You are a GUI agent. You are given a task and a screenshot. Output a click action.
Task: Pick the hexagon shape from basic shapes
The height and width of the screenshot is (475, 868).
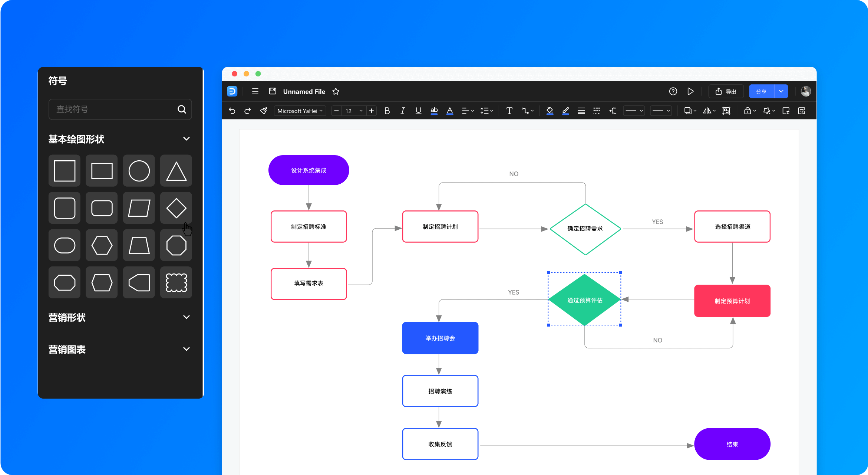102,245
